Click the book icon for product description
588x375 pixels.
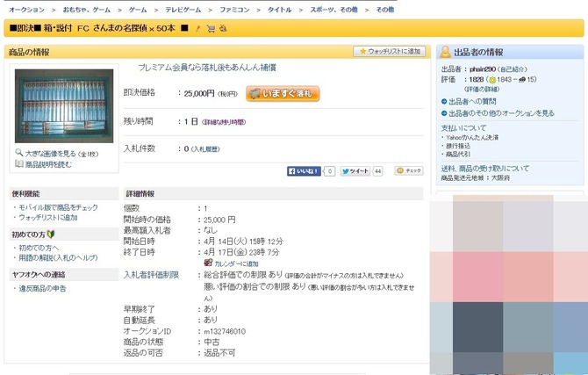pyautogui.click(x=19, y=163)
